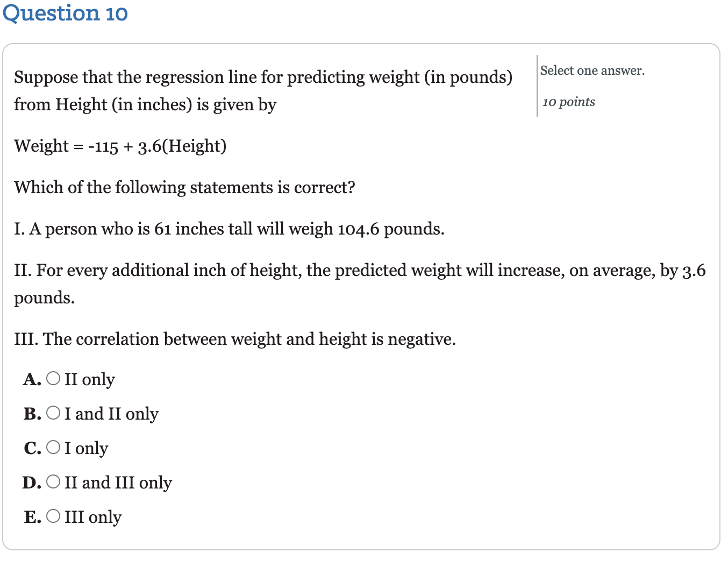Click statement III about negative correlation
This screenshot has height=581, width=728.
pos(235,339)
